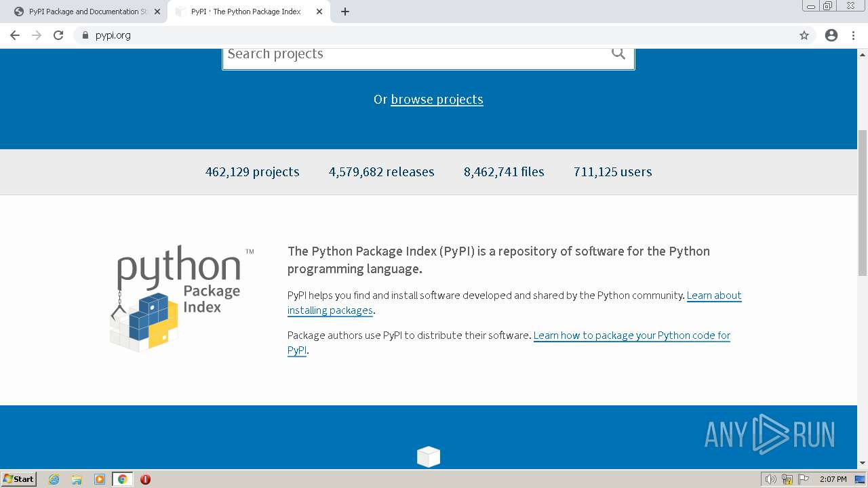This screenshot has height=488, width=868.
Task: Open the Chrome profile avatar menu
Action: click(831, 35)
